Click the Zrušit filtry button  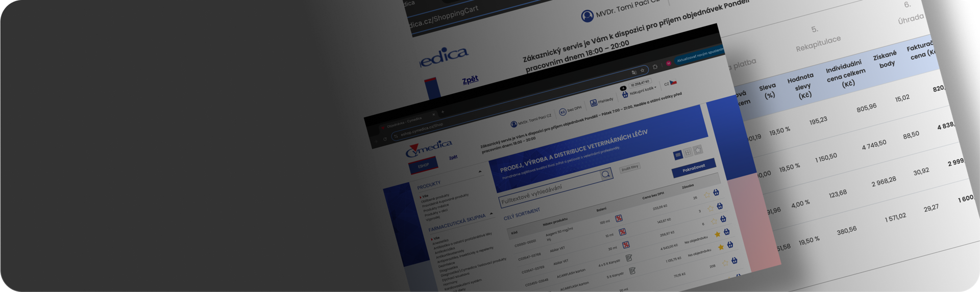click(630, 168)
